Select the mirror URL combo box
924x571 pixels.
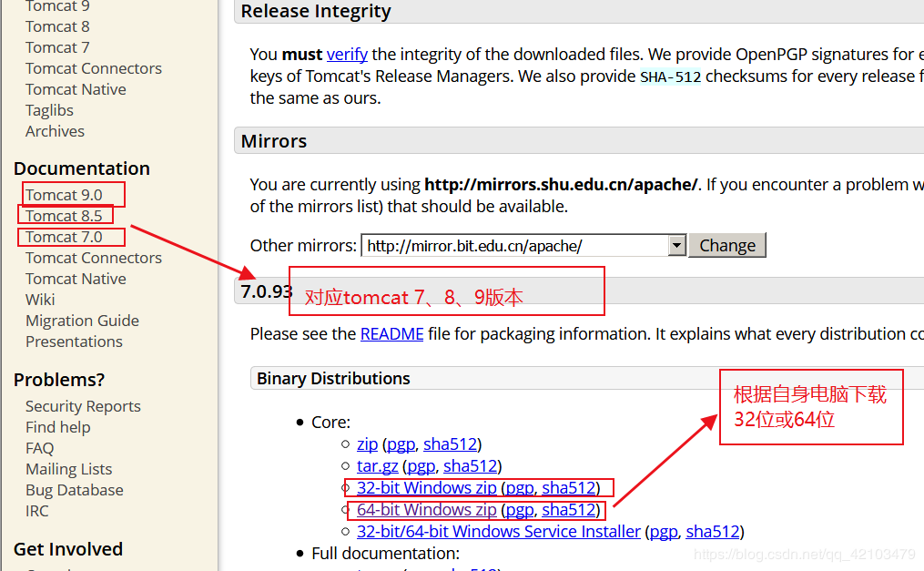click(523, 245)
